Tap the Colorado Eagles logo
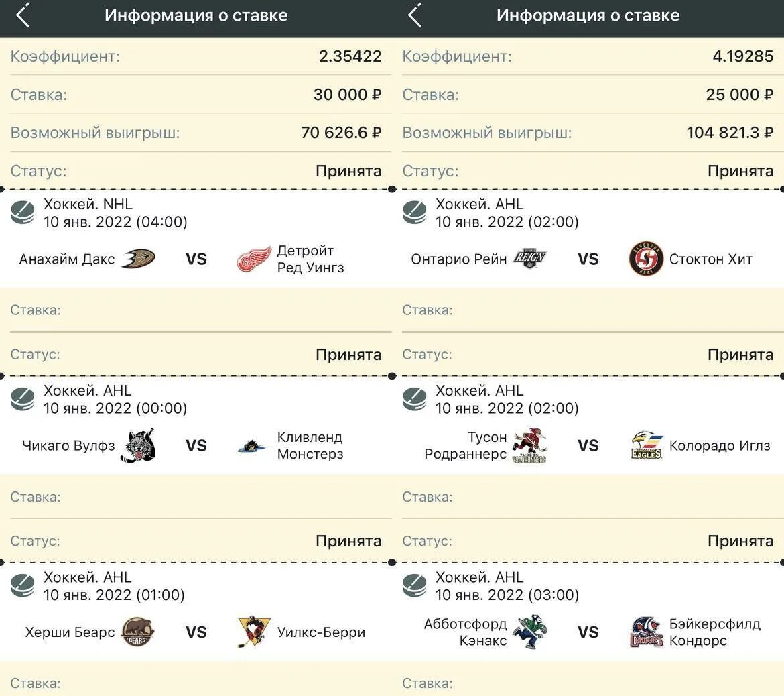Screen dimensions: 784x696 (646, 445)
